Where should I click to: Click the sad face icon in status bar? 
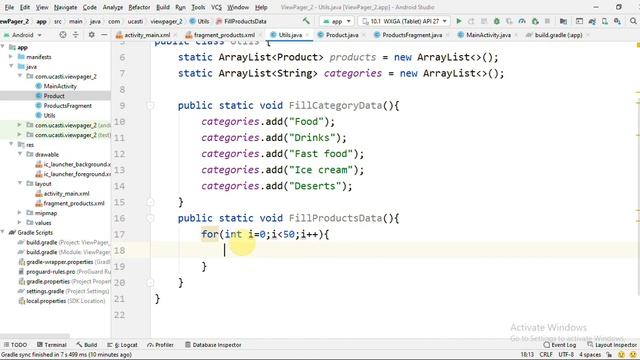[x=633, y=355]
